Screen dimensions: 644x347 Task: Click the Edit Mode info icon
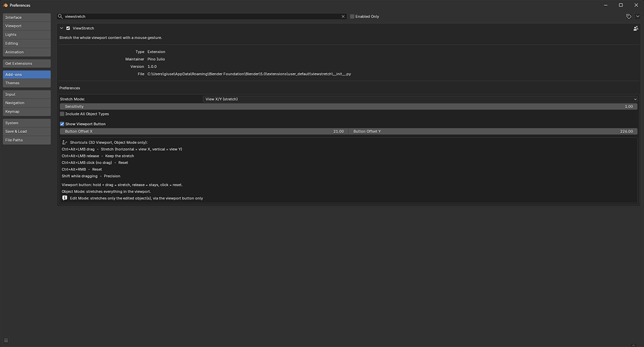pyautogui.click(x=65, y=198)
